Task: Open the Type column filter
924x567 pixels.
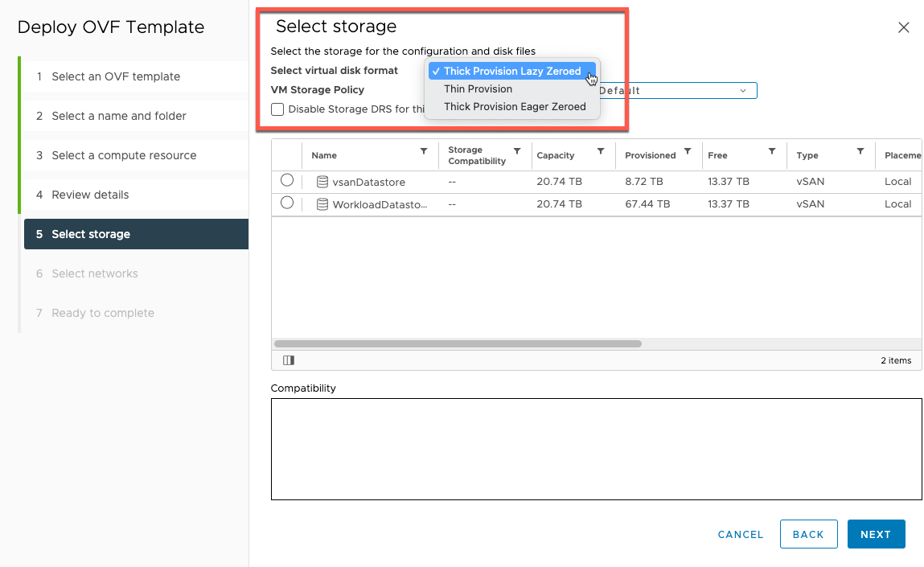Action: 860,150
